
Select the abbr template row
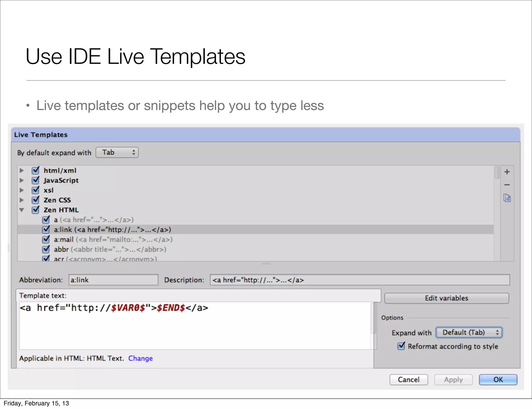tap(256, 249)
